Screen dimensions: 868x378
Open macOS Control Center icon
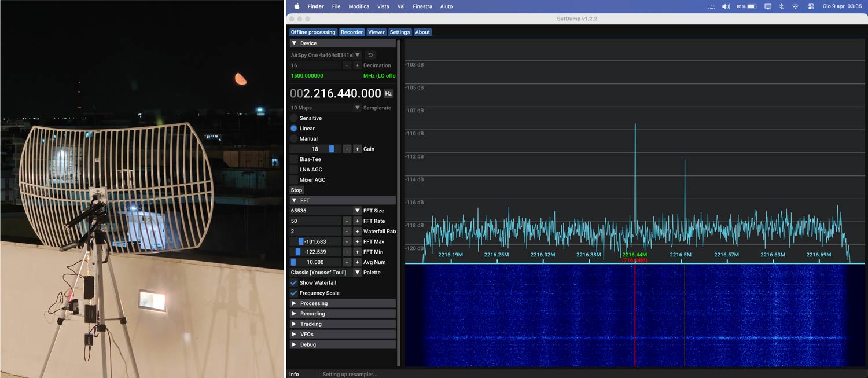(810, 6)
